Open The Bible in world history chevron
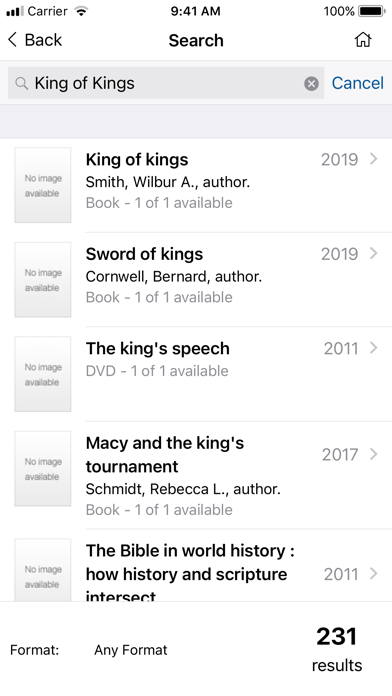The width and height of the screenshot is (392, 696). pyautogui.click(x=373, y=573)
